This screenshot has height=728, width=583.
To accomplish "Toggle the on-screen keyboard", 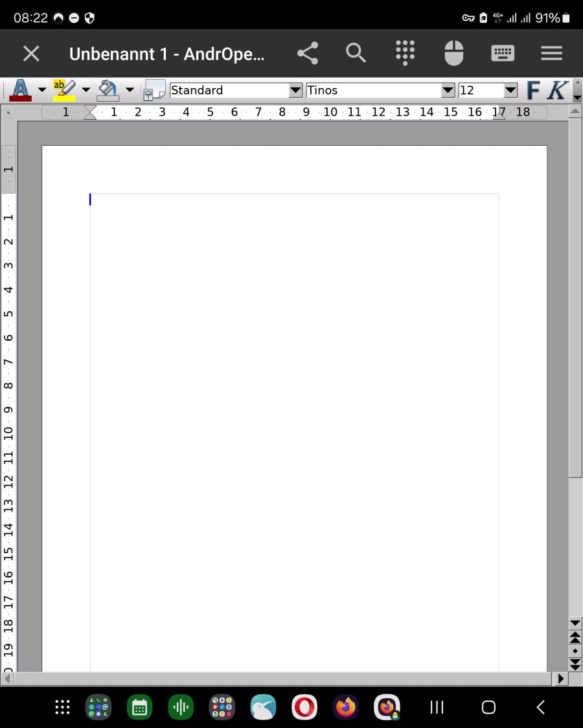I will 503,53.
